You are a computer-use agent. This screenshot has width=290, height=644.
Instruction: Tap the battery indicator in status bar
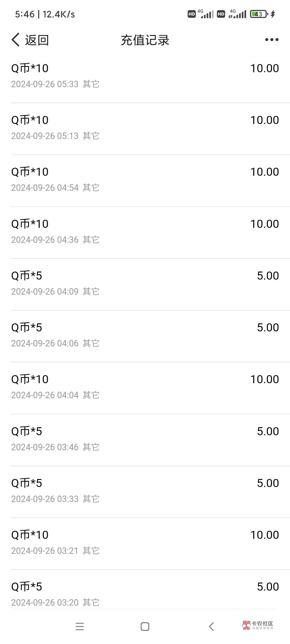click(259, 14)
